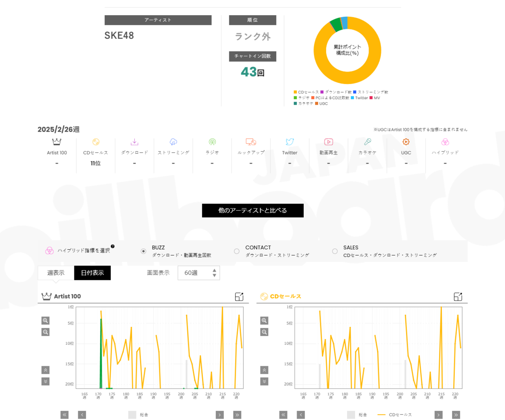Expand the CDセールス chart to full view
The image size is (505, 420).
(x=458, y=296)
